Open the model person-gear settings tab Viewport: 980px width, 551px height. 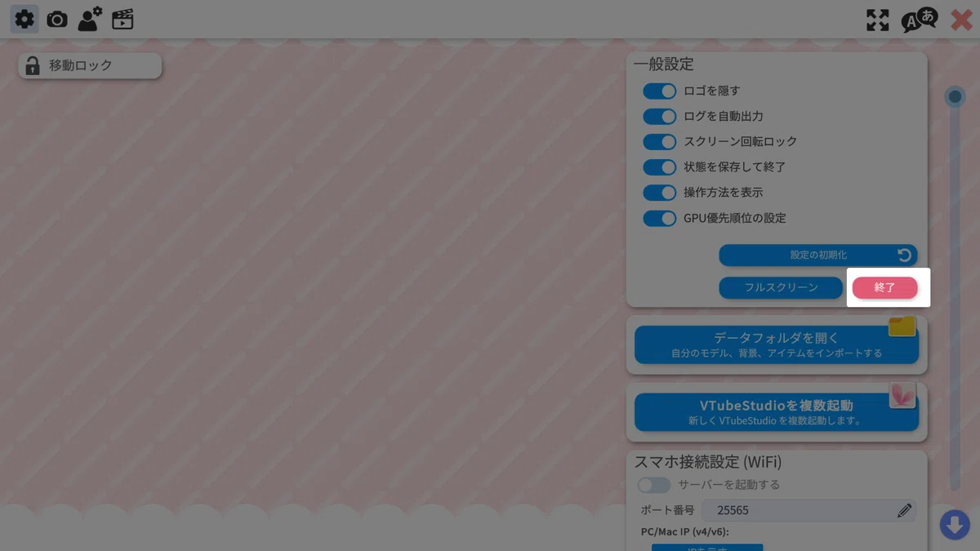(90, 19)
